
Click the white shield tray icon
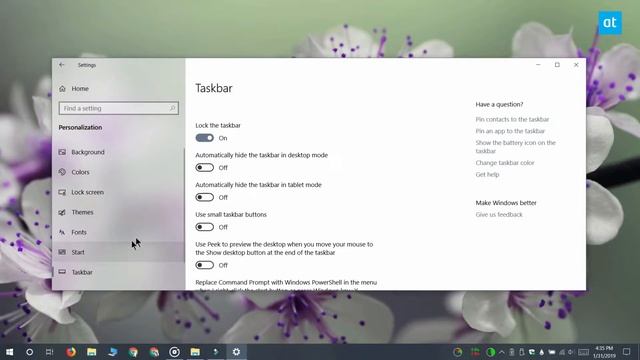pos(532,352)
